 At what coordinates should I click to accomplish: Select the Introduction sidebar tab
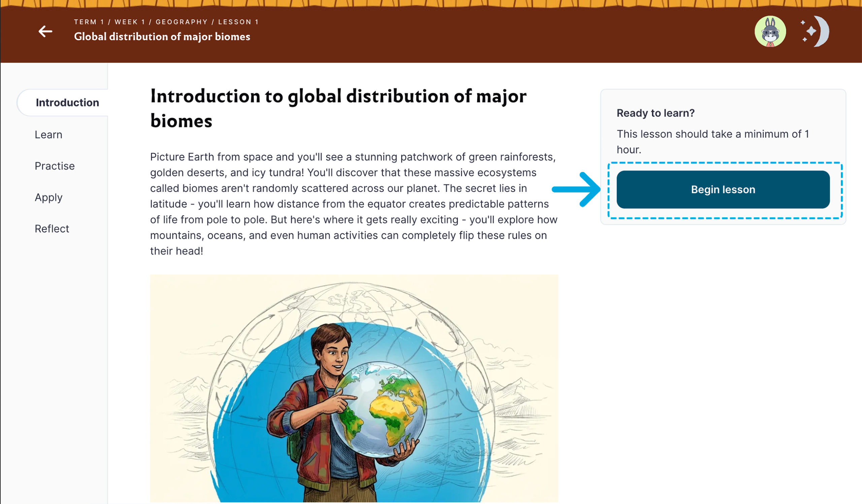[63, 103]
